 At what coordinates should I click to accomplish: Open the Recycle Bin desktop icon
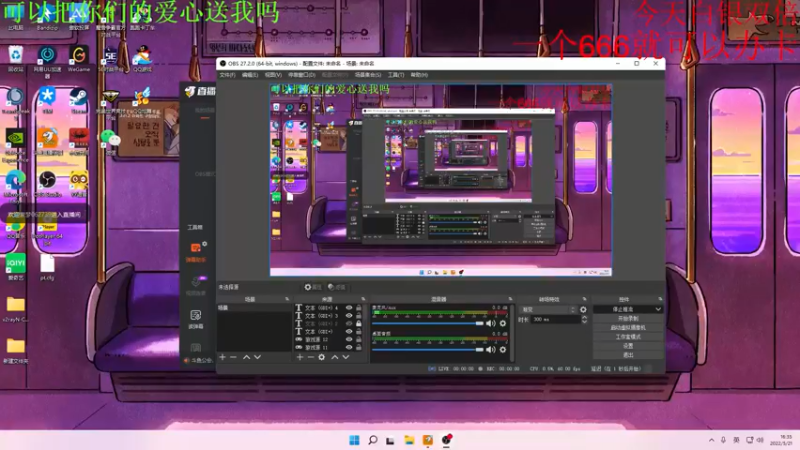coord(15,59)
